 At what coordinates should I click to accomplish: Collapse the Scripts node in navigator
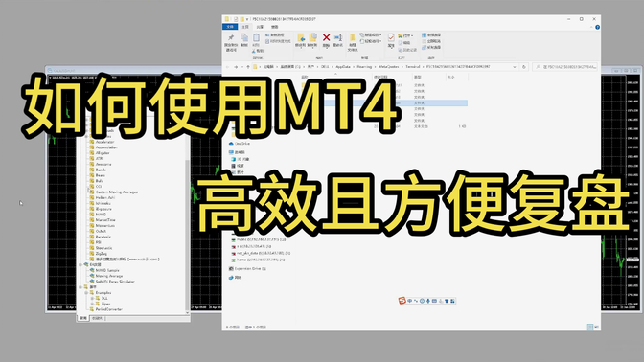(x=80, y=287)
